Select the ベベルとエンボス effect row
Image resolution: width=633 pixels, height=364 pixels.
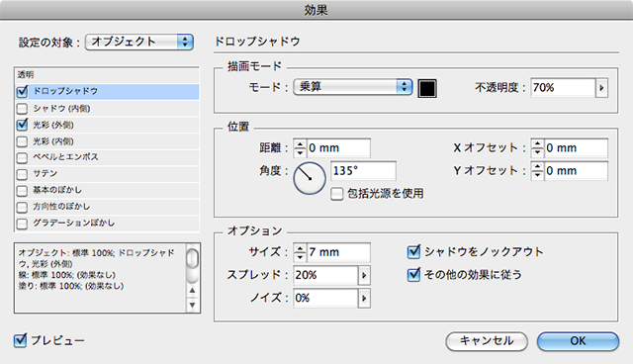point(107,157)
